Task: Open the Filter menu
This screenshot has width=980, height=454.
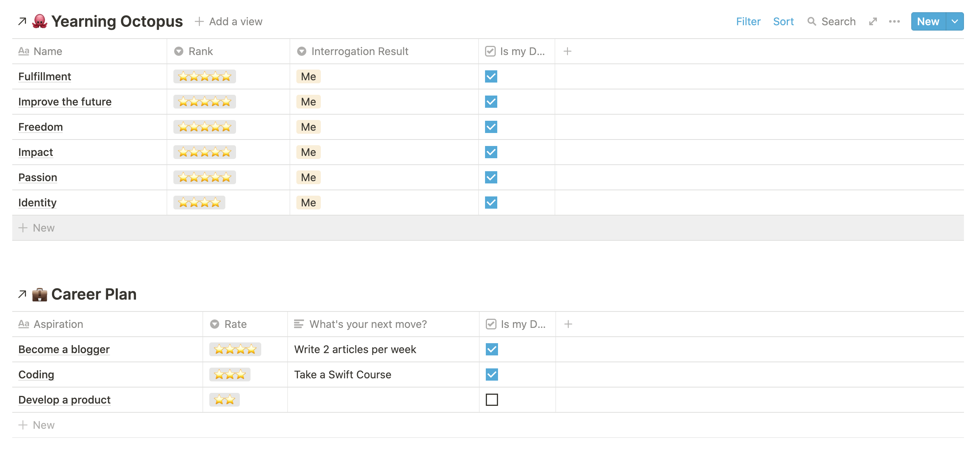Action: 748,22
